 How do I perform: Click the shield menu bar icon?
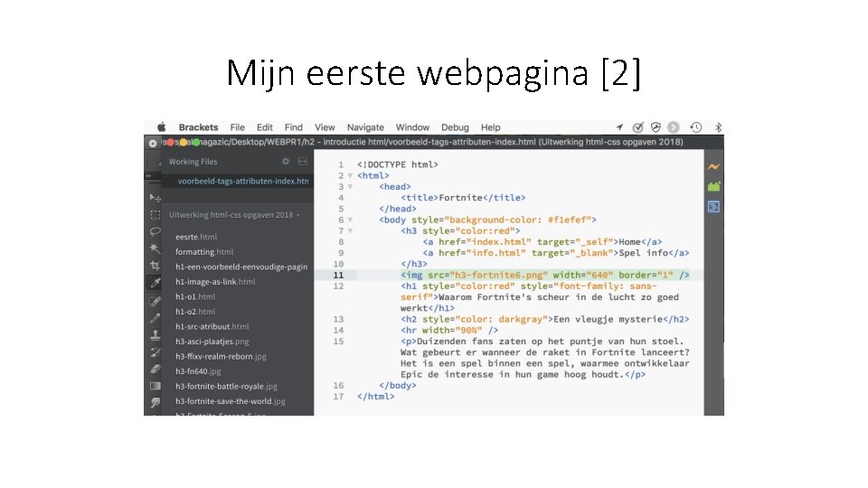(656, 127)
